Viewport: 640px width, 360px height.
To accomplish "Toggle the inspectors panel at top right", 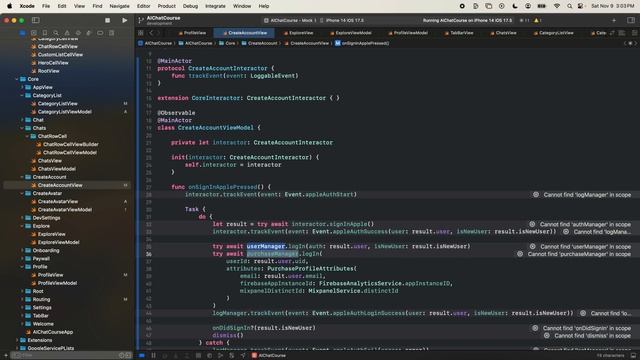I will 631,20.
